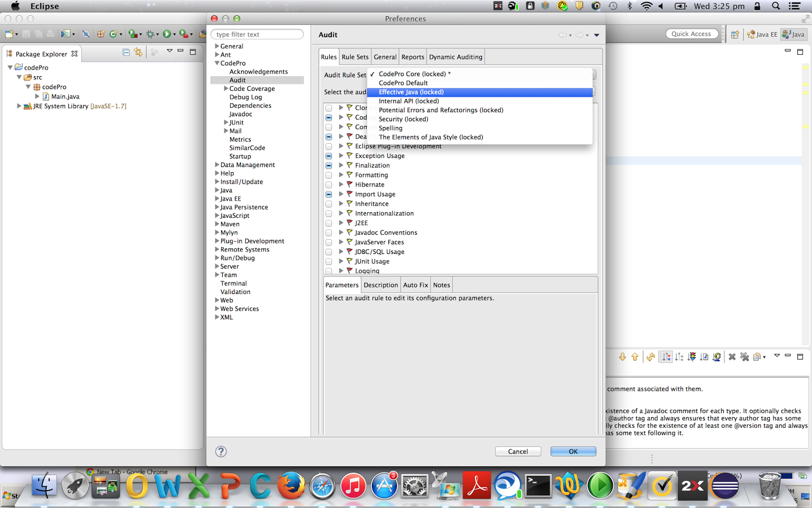The width and height of the screenshot is (812, 508).
Task: Expand the Exception Usage rule group
Action: (x=341, y=156)
